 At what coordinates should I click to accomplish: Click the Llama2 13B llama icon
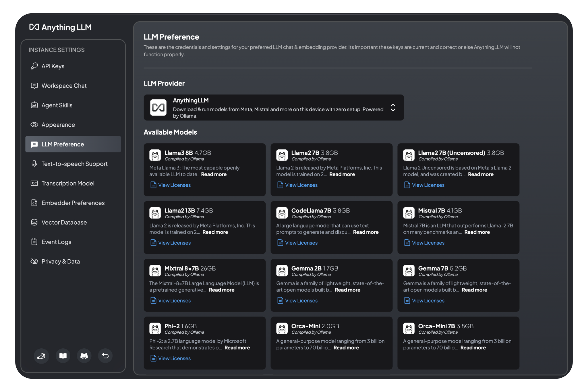coord(155,213)
